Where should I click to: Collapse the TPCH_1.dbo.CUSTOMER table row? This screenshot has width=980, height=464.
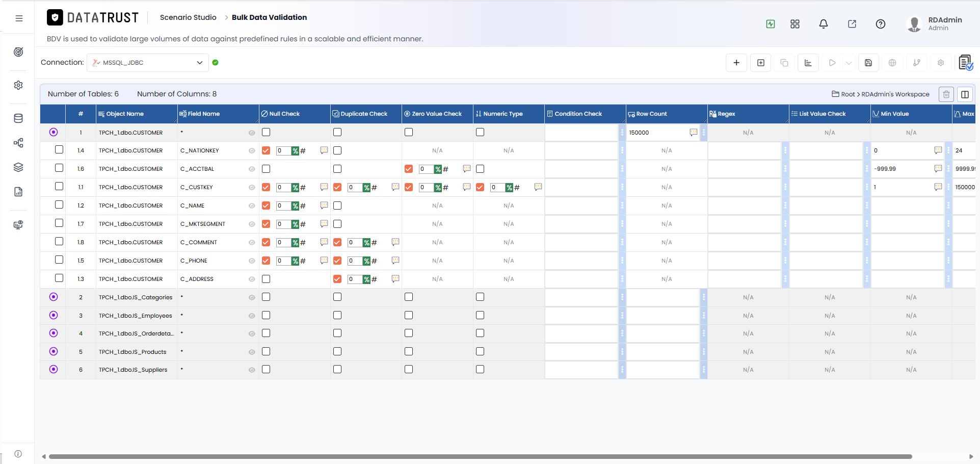54,132
